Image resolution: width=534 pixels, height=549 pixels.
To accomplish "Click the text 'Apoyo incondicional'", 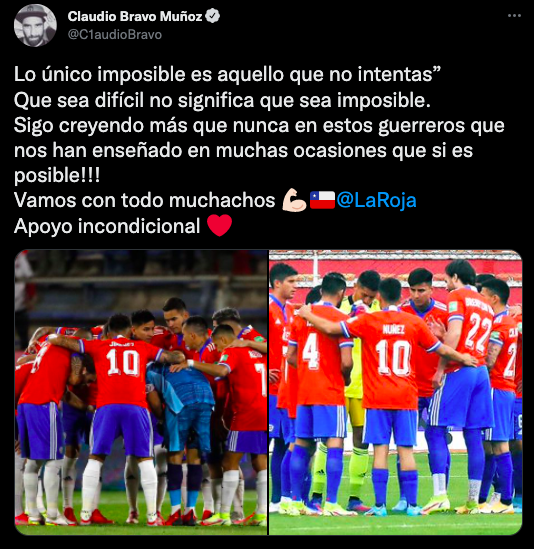I will tap(107, 226).
